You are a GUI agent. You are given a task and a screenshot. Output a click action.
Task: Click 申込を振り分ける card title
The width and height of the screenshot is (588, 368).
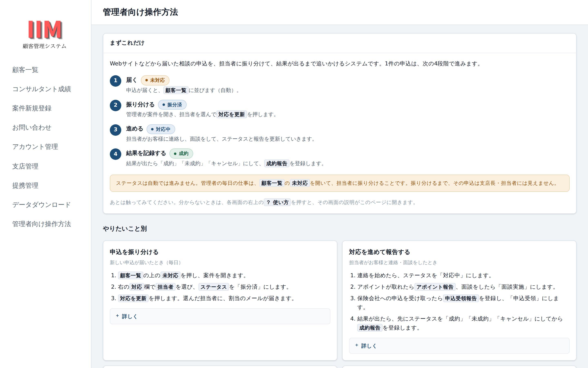click(x=134, y=252)
